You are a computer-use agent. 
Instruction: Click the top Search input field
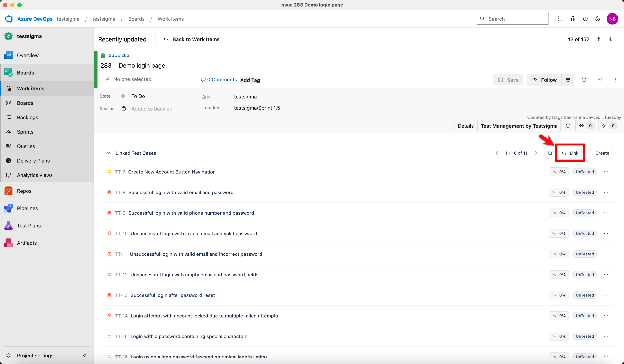pyautogui.click(x=513, y=19)
